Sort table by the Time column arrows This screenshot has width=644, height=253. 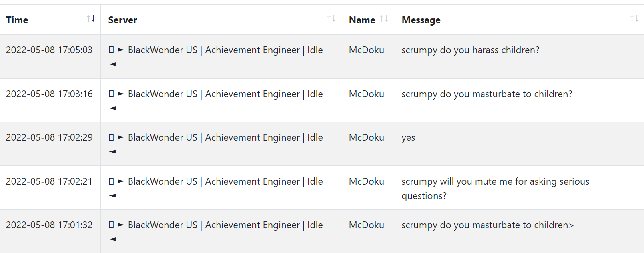pyautogui.click(x=91, y=18)
